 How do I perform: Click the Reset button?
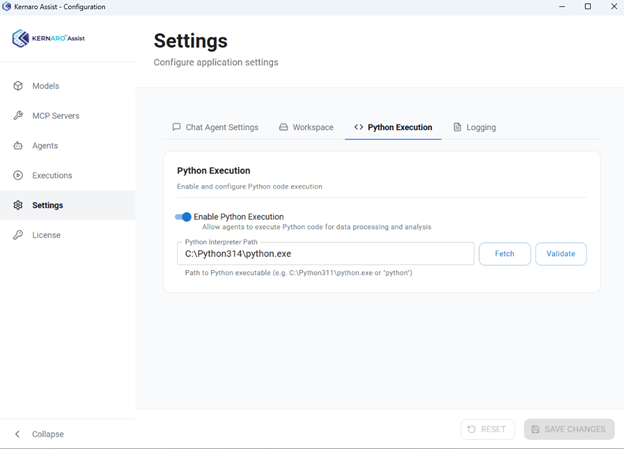click(x=487, y=429)
